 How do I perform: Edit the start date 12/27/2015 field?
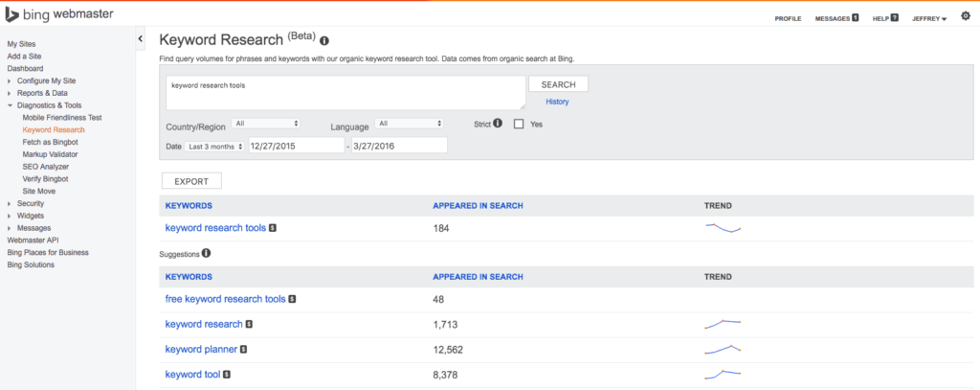point(297,146)
